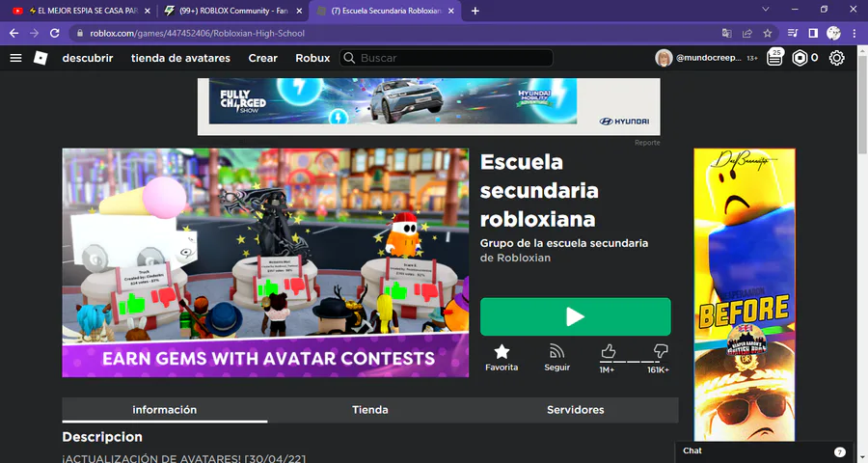Image resolution: width=868 pixels, height=463 pixels.
Task: Close the ROBLOX Community tab
Action: coord(300,11)
